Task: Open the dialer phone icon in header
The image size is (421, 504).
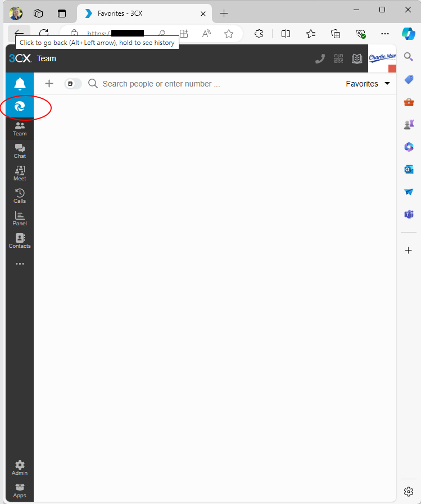Action: [x=320, y=58]
